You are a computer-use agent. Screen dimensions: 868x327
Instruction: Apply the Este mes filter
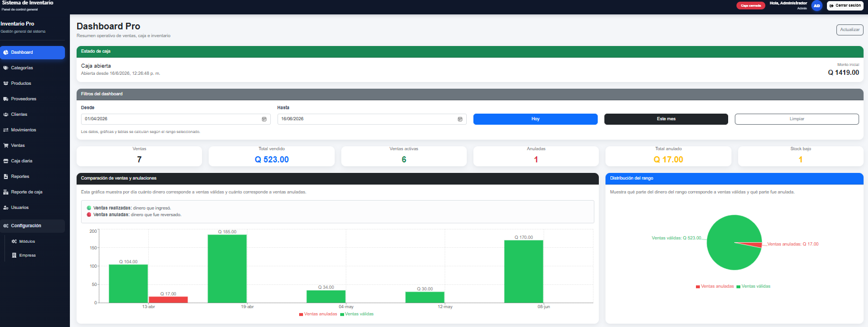[666, 119]
